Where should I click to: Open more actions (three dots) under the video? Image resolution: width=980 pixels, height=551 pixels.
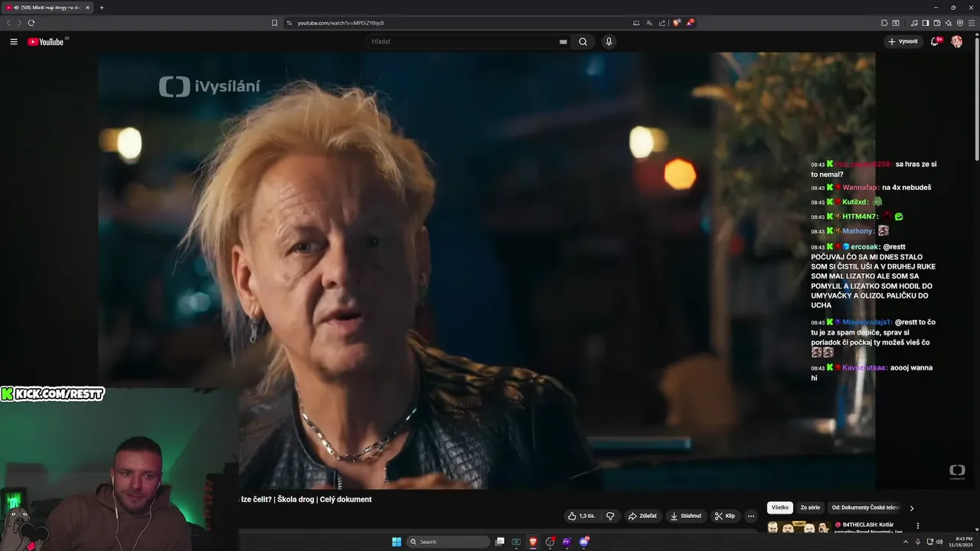751,516
